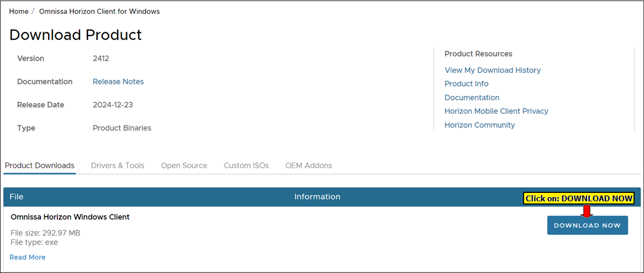Click the Information column header

(317, 197)
